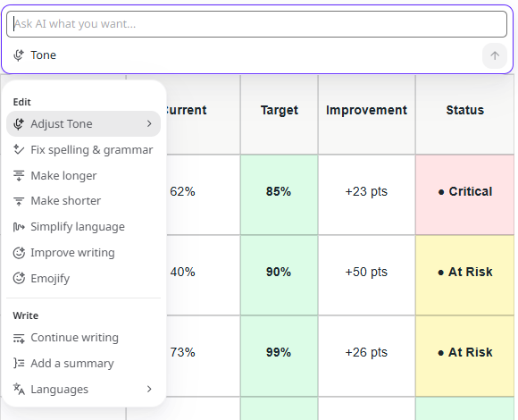Click the Adjust Tone microphone icon

tap(19, 124)
